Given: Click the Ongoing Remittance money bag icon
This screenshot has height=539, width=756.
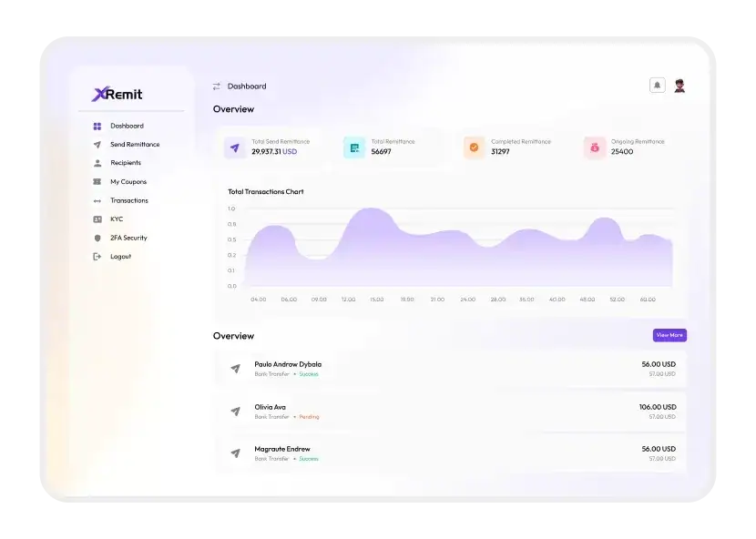Looking at the screenshot, I should coord(595,147).
